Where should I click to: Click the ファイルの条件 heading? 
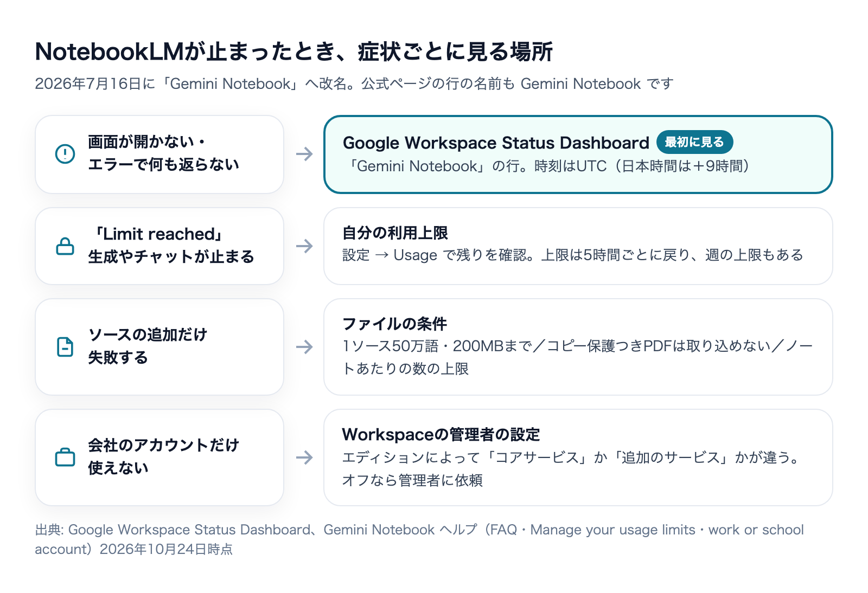coord(394,324)
